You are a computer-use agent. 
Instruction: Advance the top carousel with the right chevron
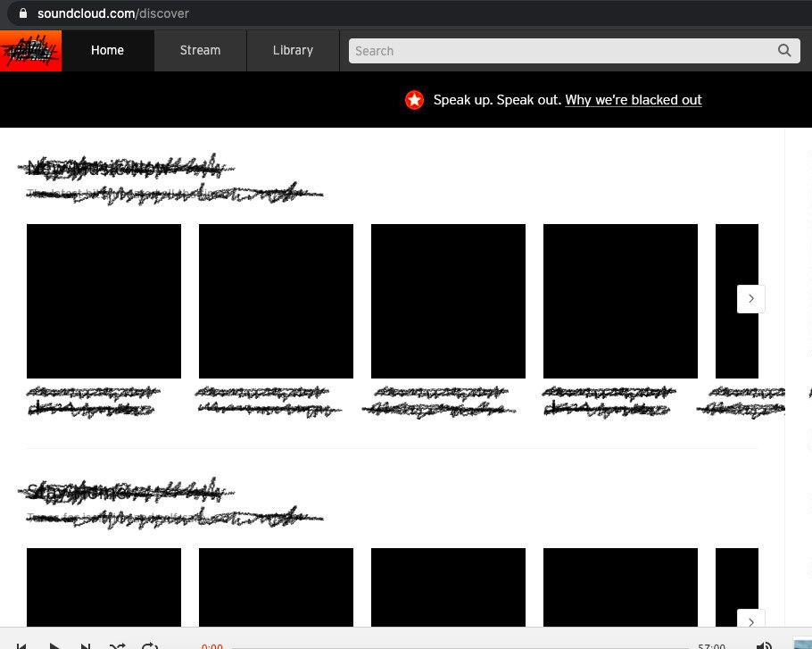tap(751, 298)
